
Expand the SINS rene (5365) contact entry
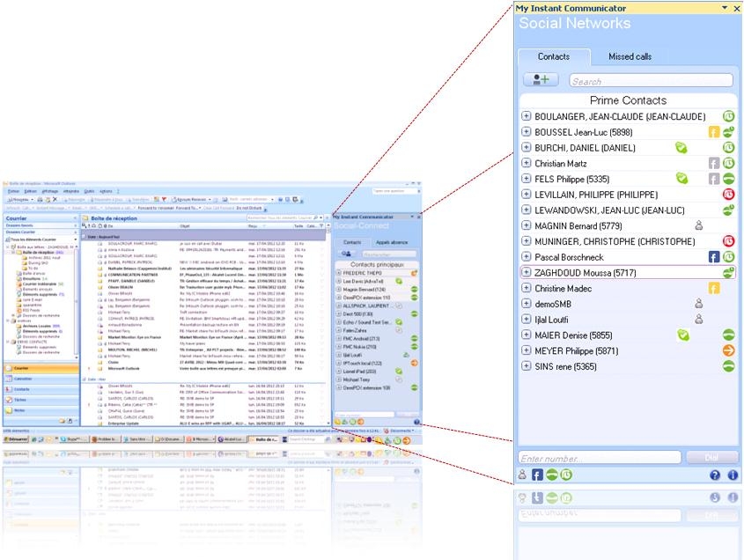527,366
